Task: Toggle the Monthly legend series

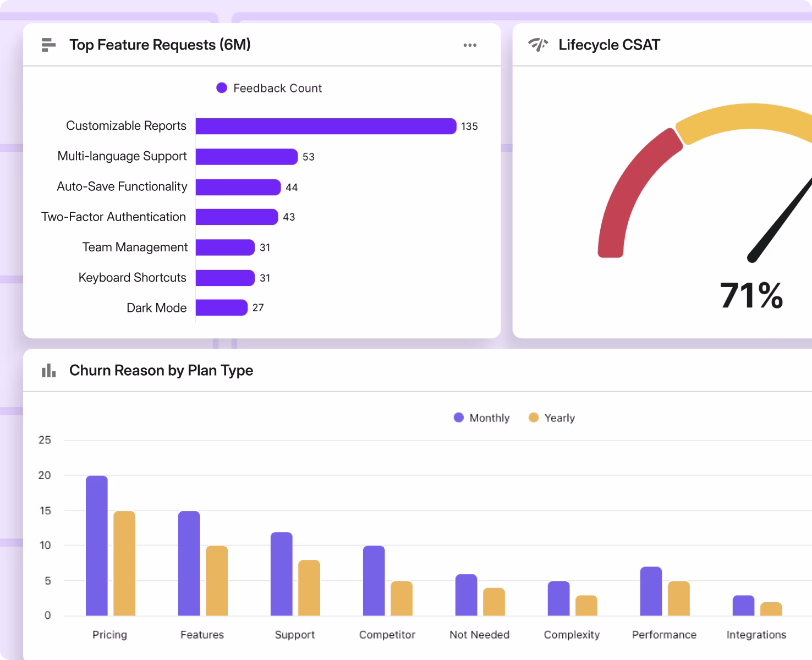Action: [x=481, y=418]
